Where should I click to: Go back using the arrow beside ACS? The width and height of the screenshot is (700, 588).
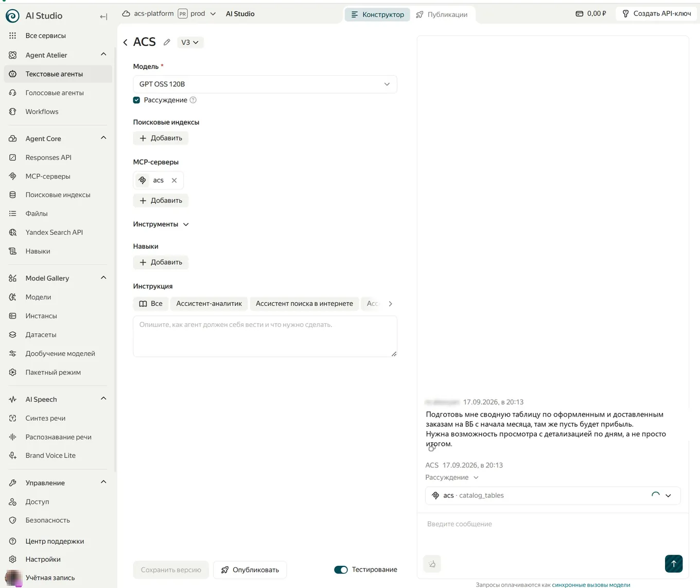pos(125,42)
